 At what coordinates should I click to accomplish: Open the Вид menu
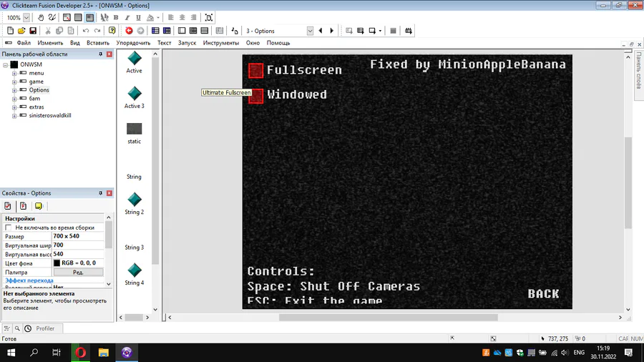(74, 43)
